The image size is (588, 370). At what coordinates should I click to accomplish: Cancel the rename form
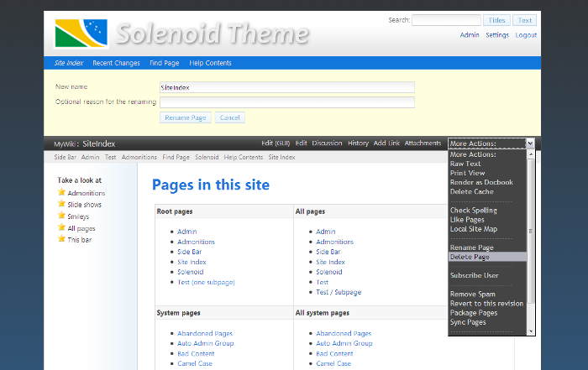click(x=230, y=117)
